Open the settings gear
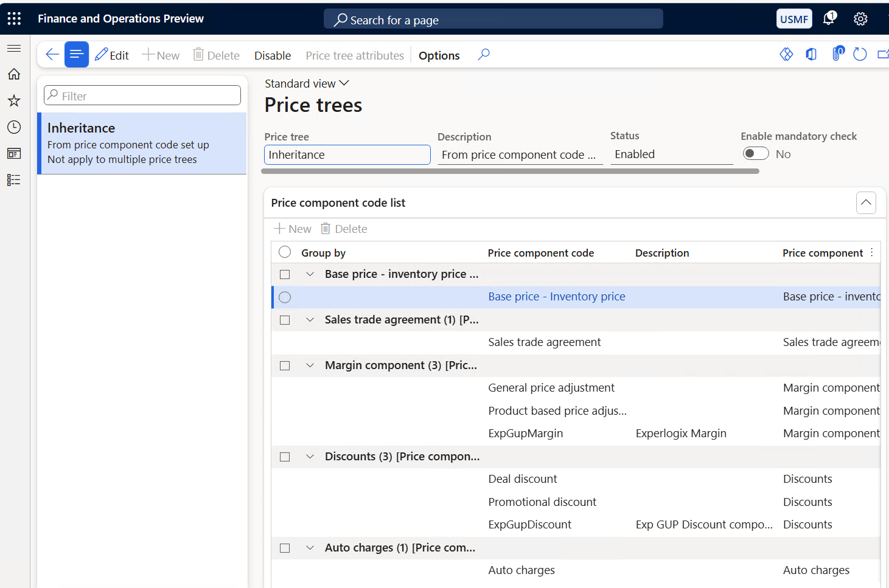The image size is (889, 588). 860,19
